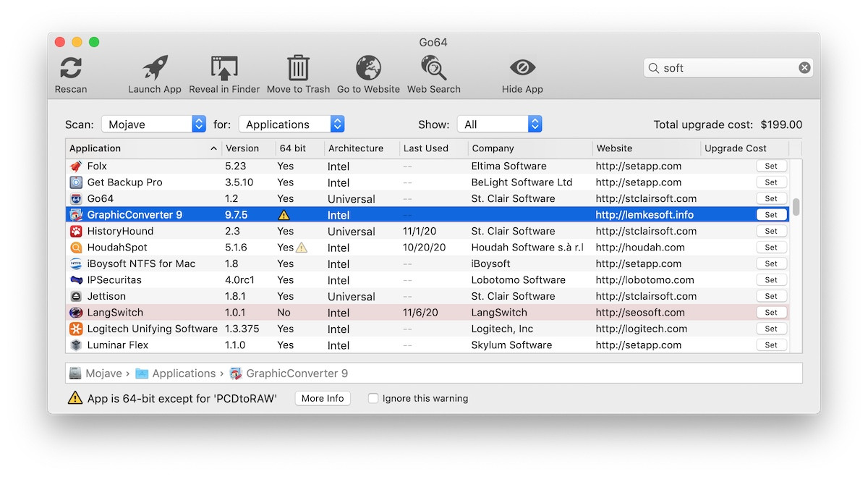Click the table's vertical scrollbar thumb
The image size is (868, 477).
pyautogui.click(x=796, y=208)
